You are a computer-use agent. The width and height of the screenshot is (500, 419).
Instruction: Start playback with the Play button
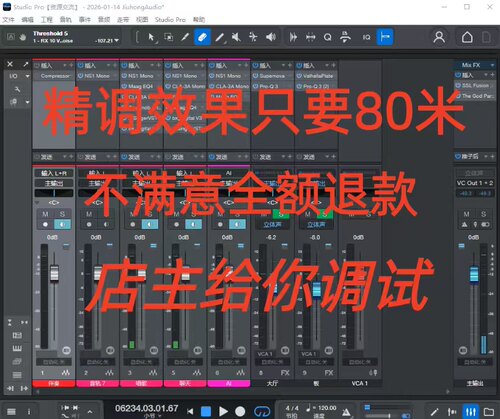click(x=223, y=412)
